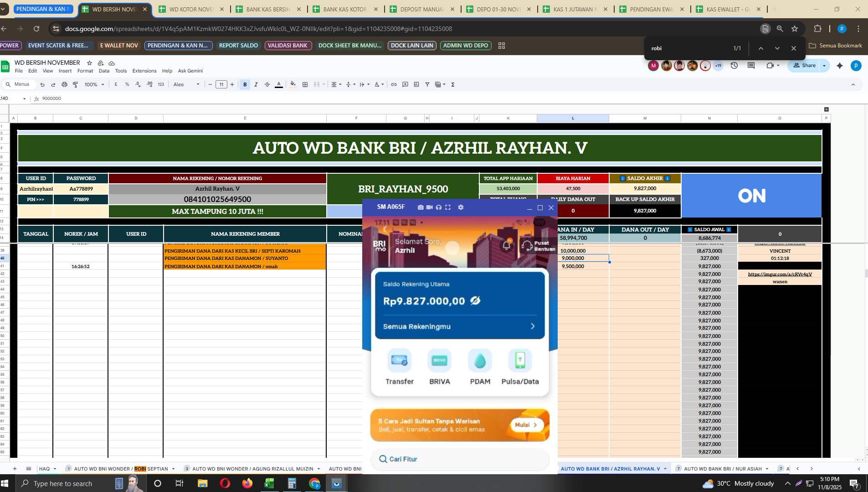Open the AUTO WD BANK BRI / NUR ASIAH sheet
The image size is (868, 492).
point(723,469)
